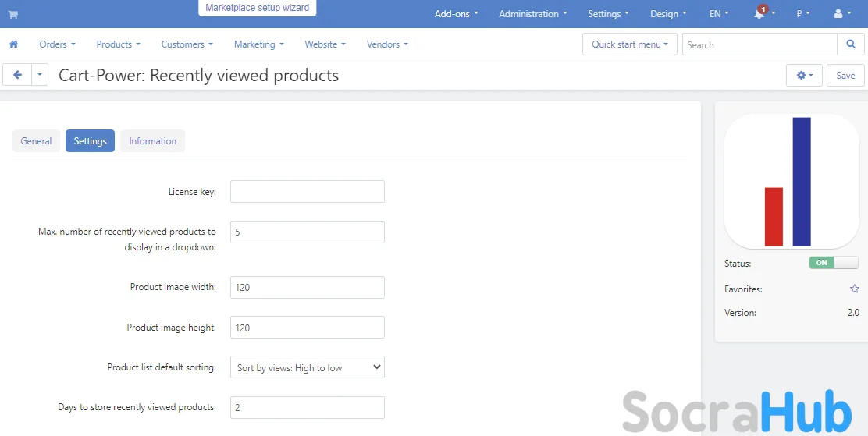Screen dimensions: 868x436
Task: Open the Add-ons menu
Action: 456,14
